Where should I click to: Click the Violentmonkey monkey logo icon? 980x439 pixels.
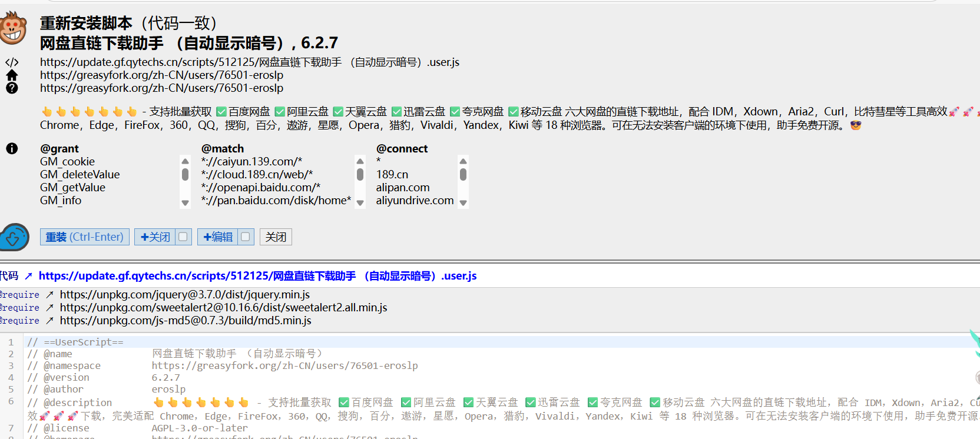[x=12, y=28]
